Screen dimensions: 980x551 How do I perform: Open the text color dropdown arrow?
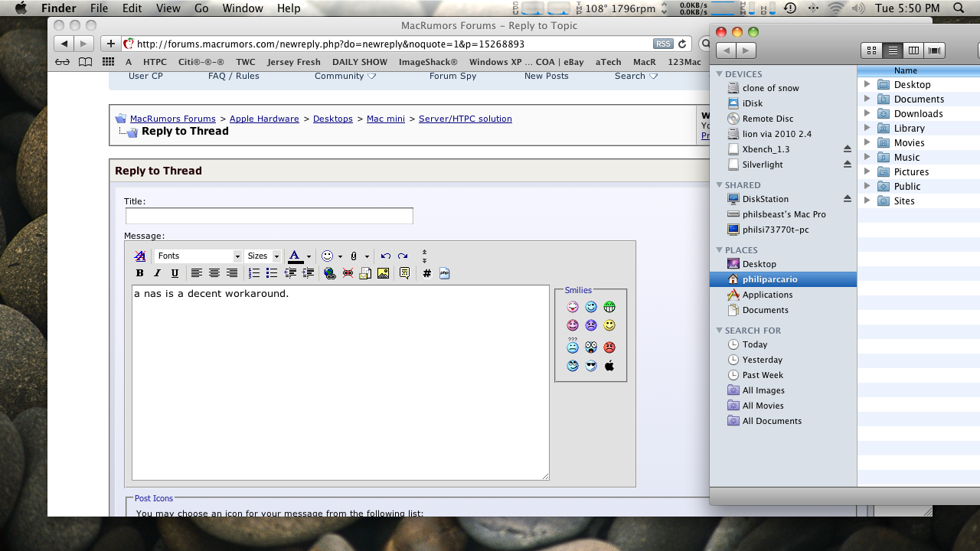309,256
